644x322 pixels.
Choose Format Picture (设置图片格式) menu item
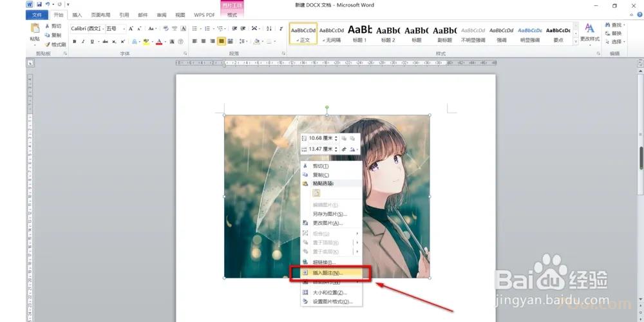(x=331, y=301)
